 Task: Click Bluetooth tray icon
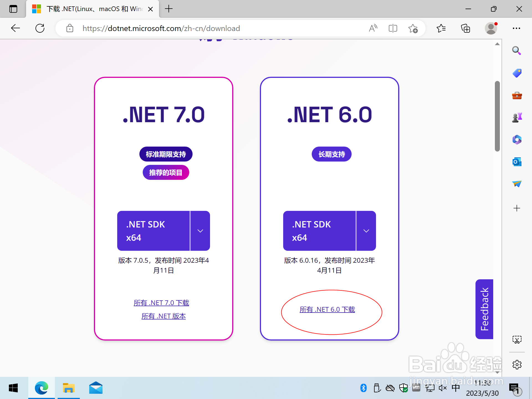point(364,388)
